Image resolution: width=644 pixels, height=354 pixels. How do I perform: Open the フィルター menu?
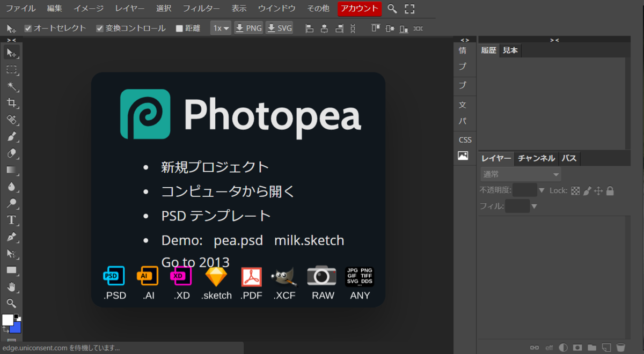[x=201, y=9]
